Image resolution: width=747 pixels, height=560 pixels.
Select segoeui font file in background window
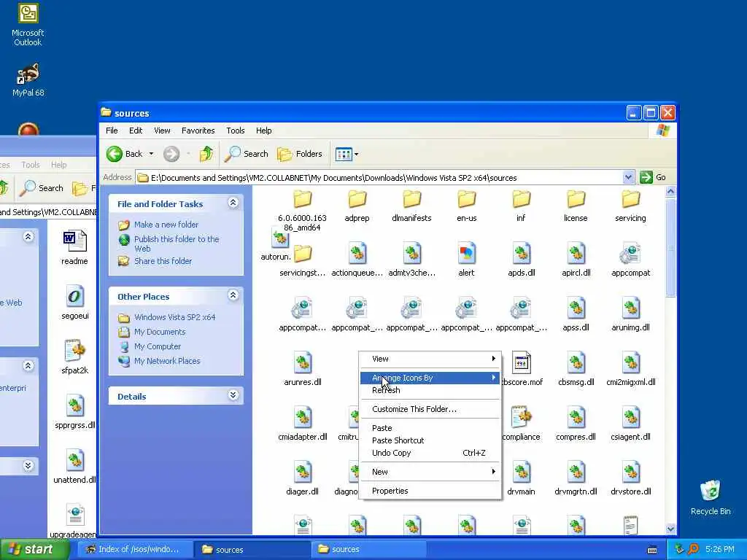click(x=75, y=296)
